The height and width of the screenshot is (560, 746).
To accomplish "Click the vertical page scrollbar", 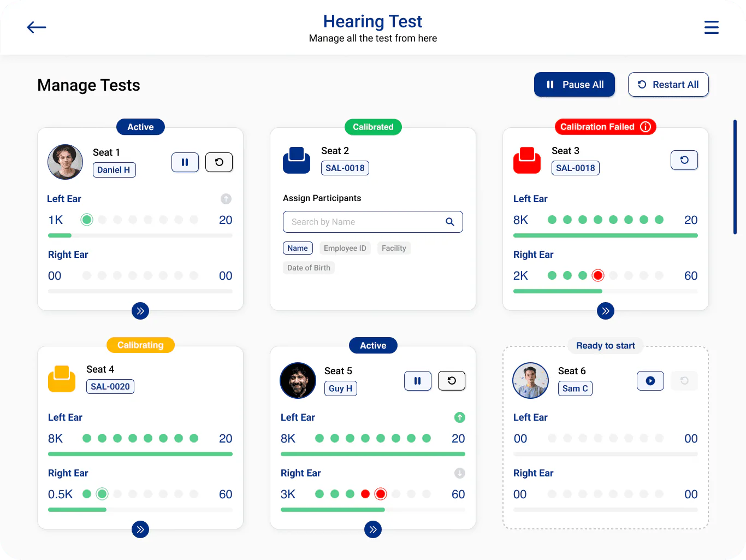I will click(x=735, y=177).
